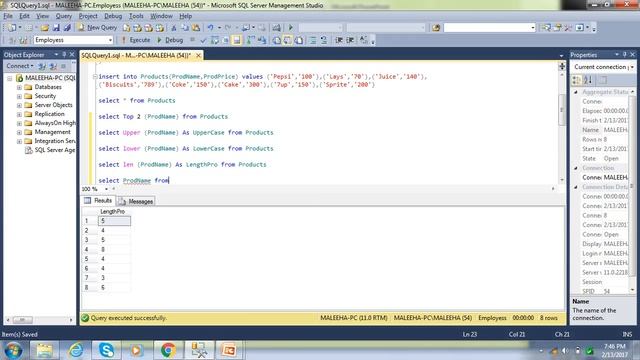Open the File menu
This screenshot has height=360, width=640.
click(8, 16)
